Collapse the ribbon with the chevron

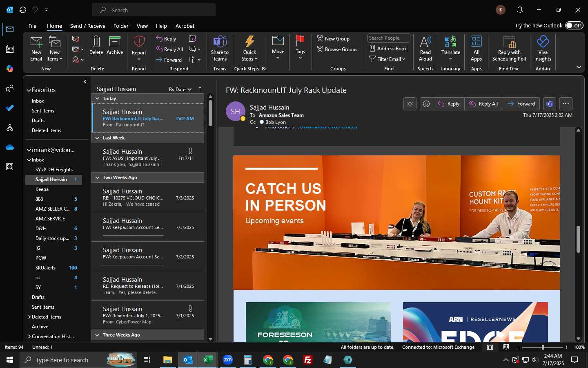pos(579,67)
